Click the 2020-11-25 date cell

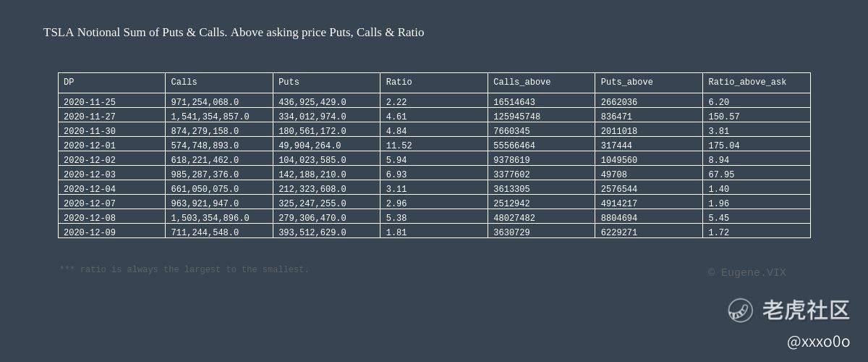(111, 101)
